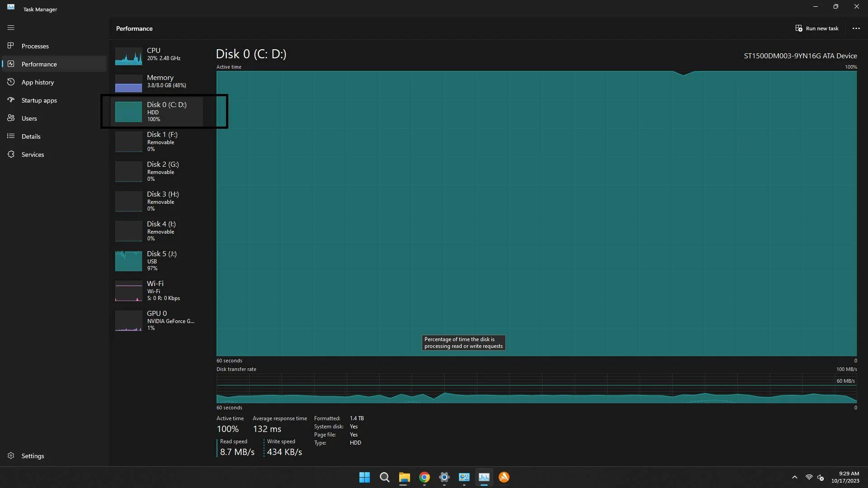Open the gear Settings app on taskbar

444,477
